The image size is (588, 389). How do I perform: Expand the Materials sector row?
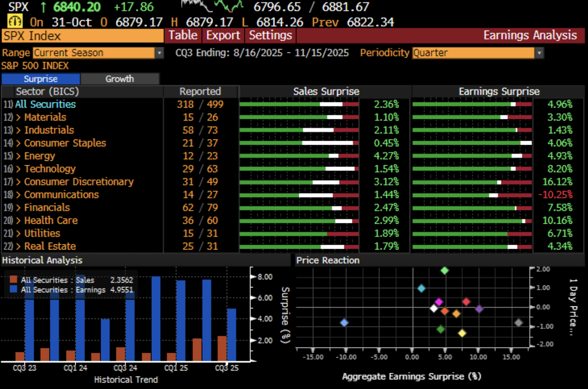[18, 117]
